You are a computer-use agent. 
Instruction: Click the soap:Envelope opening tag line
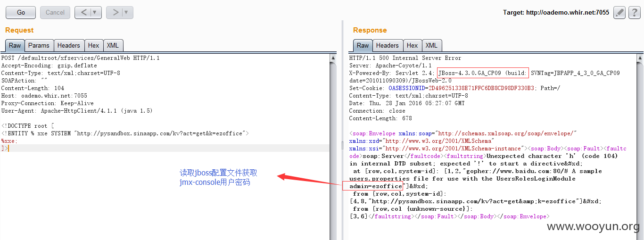pyautogui.click(x=463, y=133)
